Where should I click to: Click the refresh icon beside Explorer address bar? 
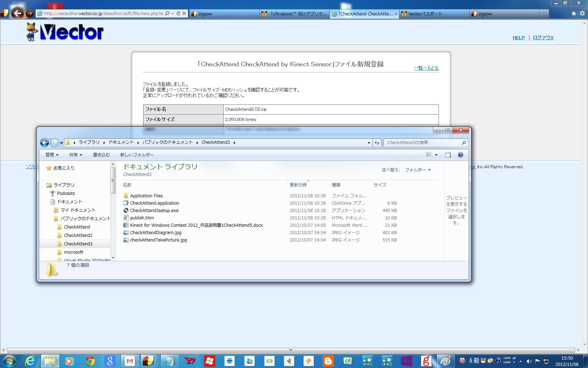377,143
